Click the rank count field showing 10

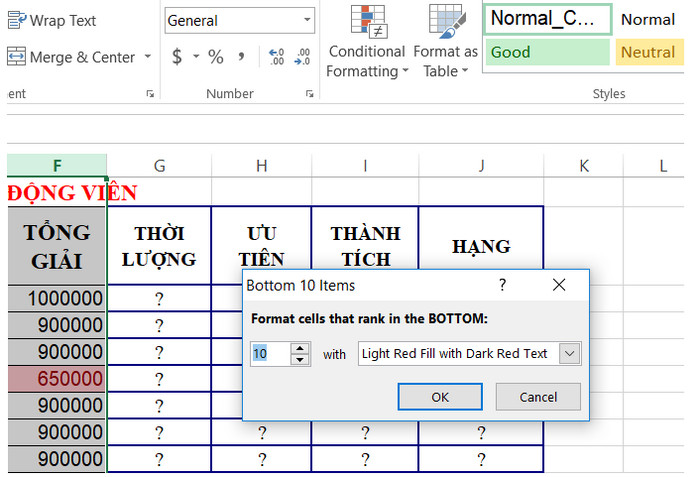(x=271, y=354)
